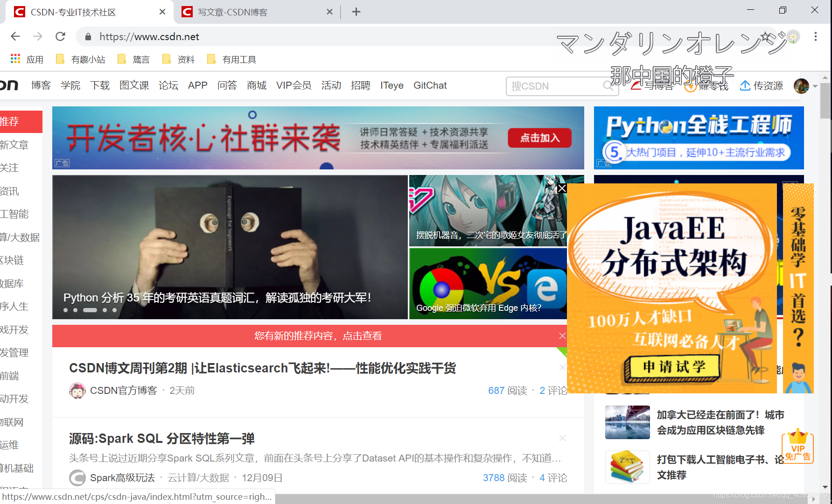Close the JavaEE popup ad with X
Image resolution: width=832 pixels, height=504 pixels.
tap(562, 188)
